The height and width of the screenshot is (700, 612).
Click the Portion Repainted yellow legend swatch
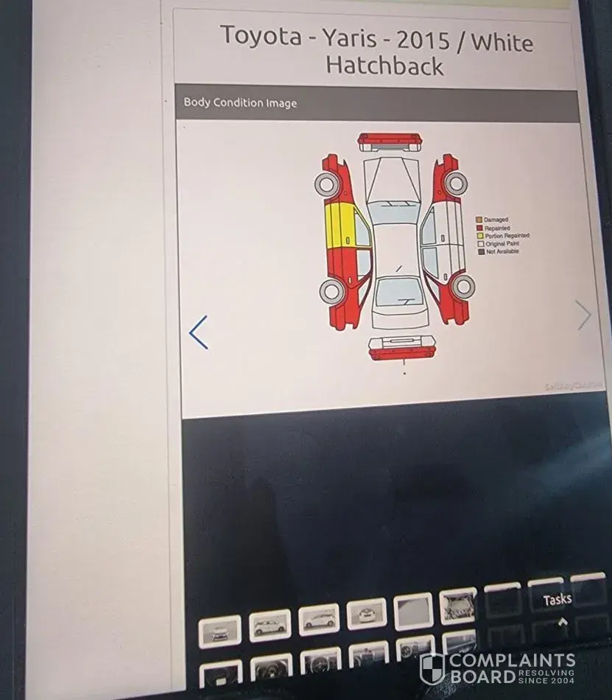(480, 236)
